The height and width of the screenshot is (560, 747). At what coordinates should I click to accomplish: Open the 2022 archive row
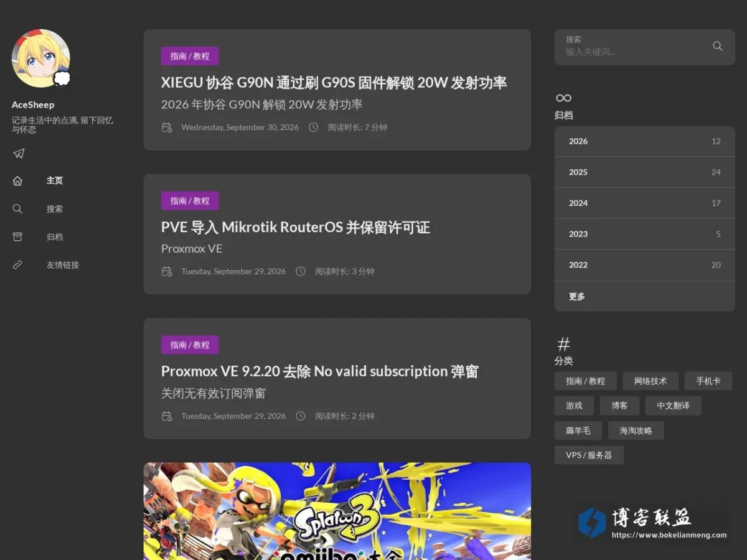click(645, 265)
